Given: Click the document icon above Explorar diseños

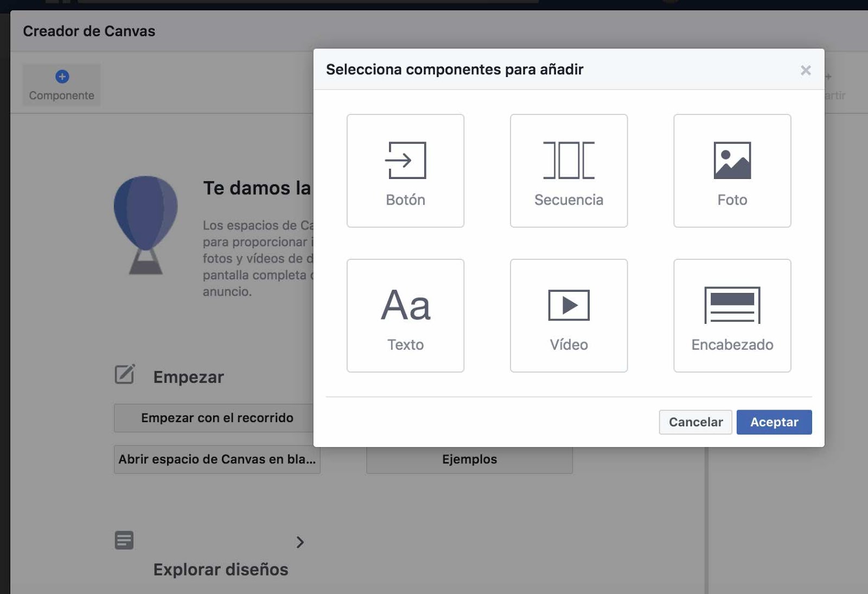Looking at the screenshot, I should (124, 540).
